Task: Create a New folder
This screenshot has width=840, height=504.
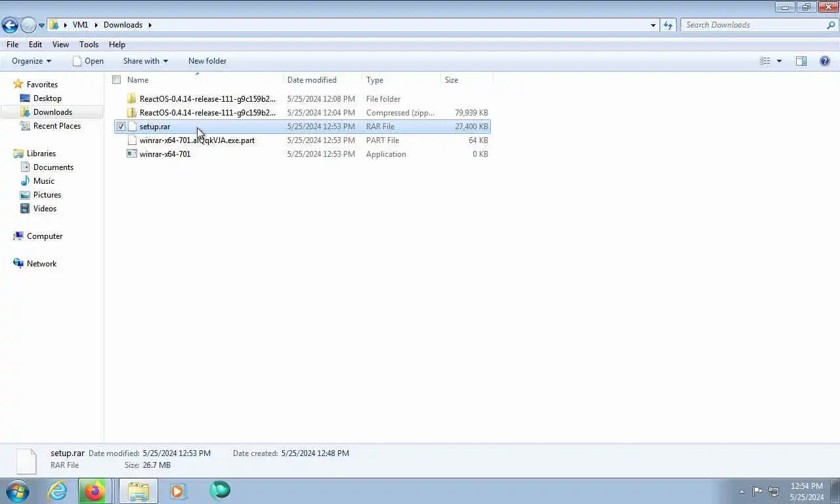Action: [207, 61]
